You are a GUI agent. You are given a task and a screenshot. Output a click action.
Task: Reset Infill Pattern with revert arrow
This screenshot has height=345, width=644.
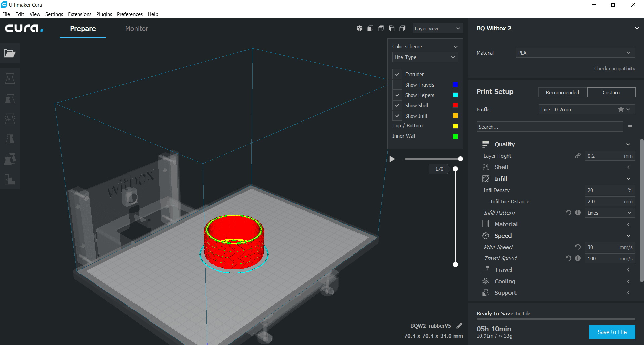[568, 212]
